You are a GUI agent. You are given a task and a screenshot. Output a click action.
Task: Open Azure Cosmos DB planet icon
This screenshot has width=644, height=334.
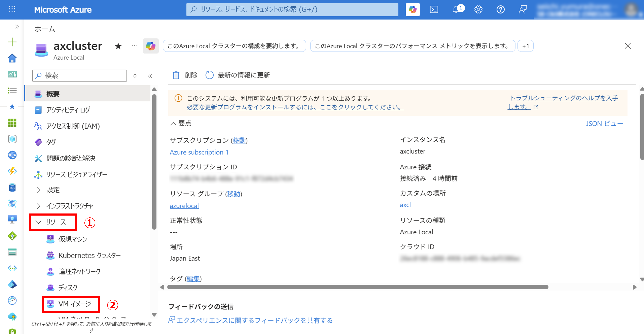pos(12,203)
